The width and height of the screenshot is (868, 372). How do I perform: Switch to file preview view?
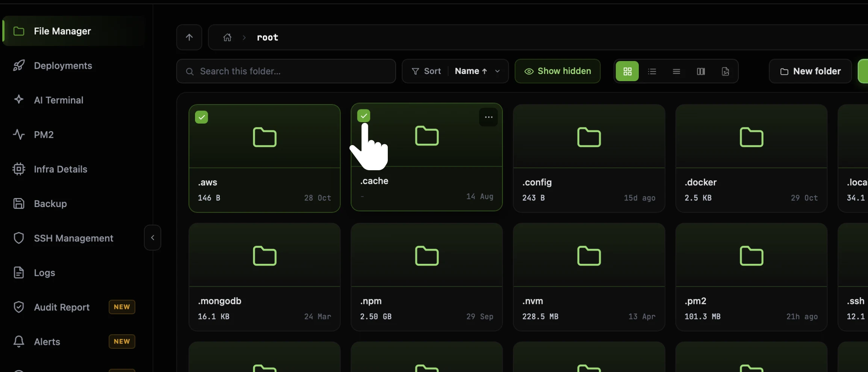(x=725, y=71)
